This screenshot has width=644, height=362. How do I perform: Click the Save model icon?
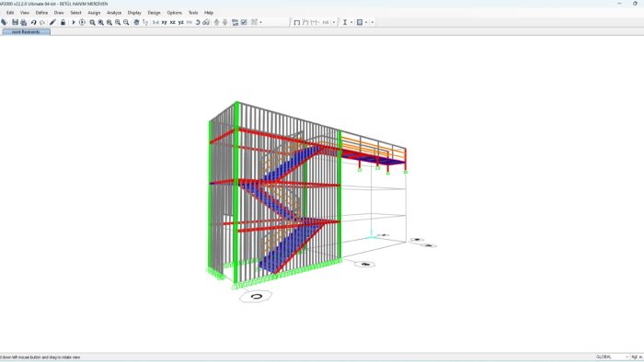click(16, 22)
